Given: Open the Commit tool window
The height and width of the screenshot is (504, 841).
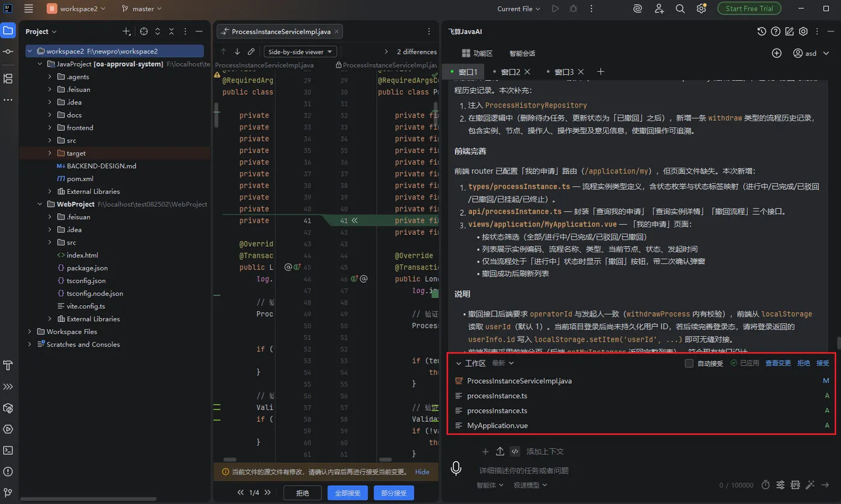Looking at the screenshot, I should click(x=8, y=52).
